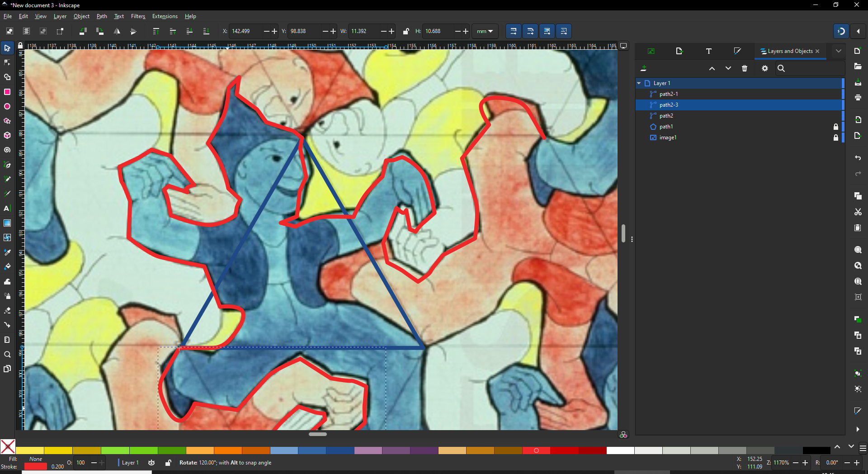This screenshot has width=868, height=474.
Task: Toggle move gradients with object
Action: tap(547, 31)
